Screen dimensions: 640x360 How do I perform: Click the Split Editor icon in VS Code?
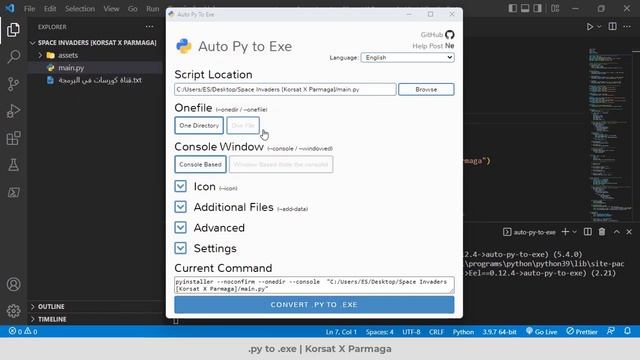pyautogui.click(x=612, y=27)
